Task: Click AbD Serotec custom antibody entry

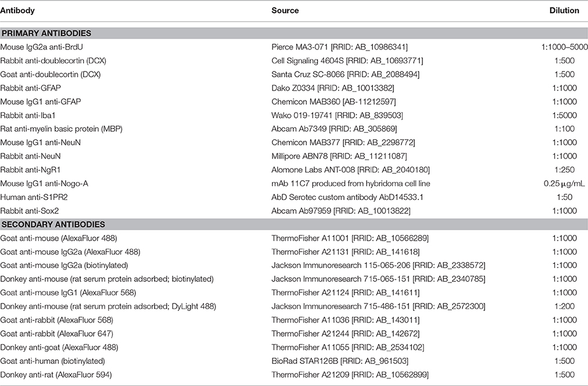Action: [347, 197]
